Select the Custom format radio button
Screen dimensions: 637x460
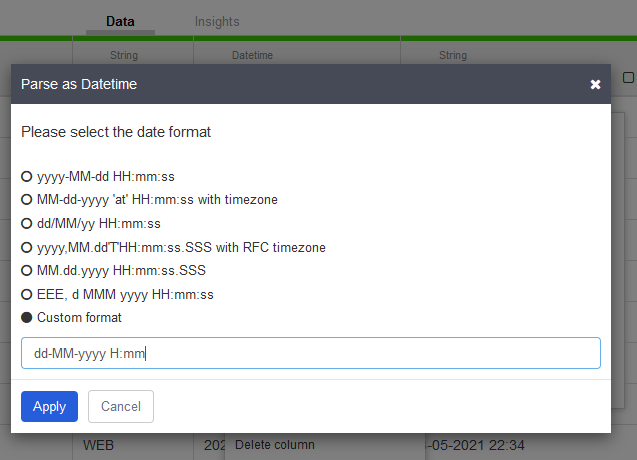[26, 317]
